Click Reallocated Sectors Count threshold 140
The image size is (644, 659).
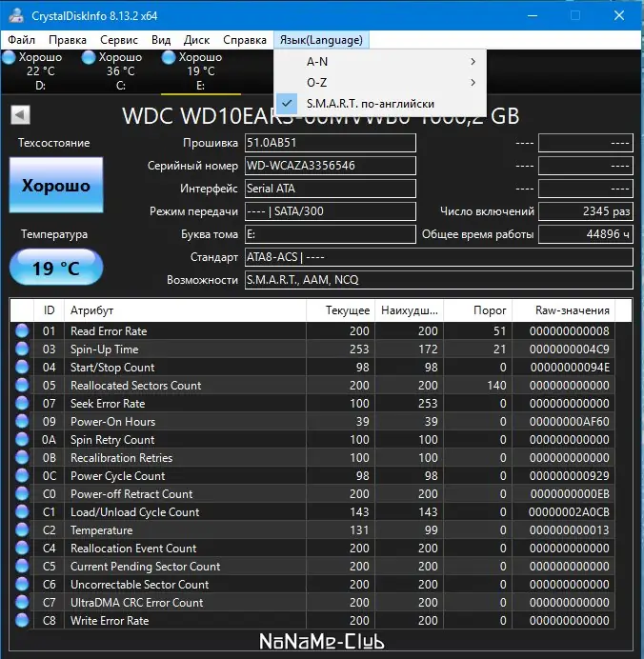(496, 386)
